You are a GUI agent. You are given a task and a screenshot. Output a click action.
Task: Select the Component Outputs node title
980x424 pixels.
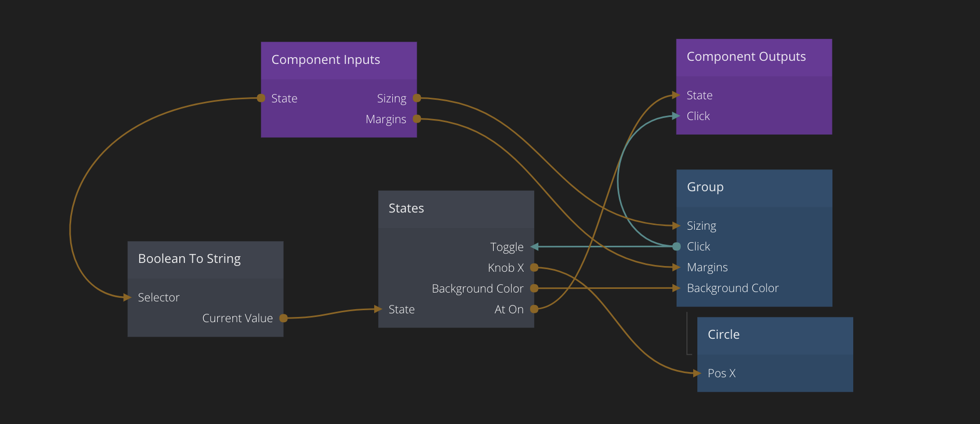(x=746, y=57)
